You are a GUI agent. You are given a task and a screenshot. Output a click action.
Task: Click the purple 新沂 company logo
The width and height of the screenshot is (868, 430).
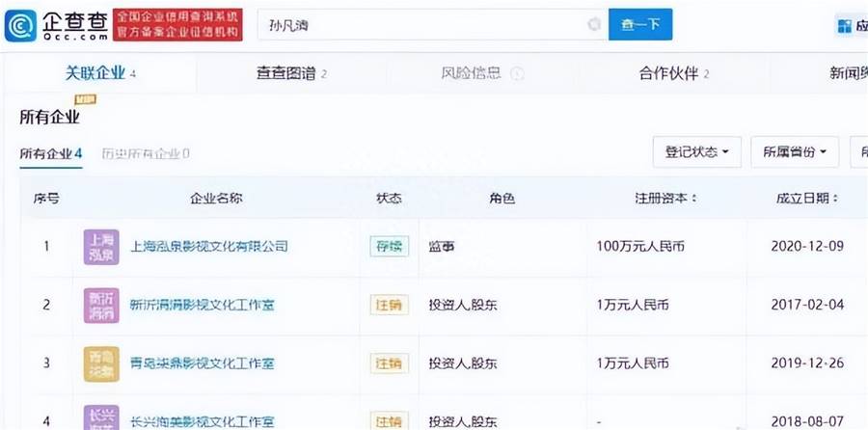point(101,306)
